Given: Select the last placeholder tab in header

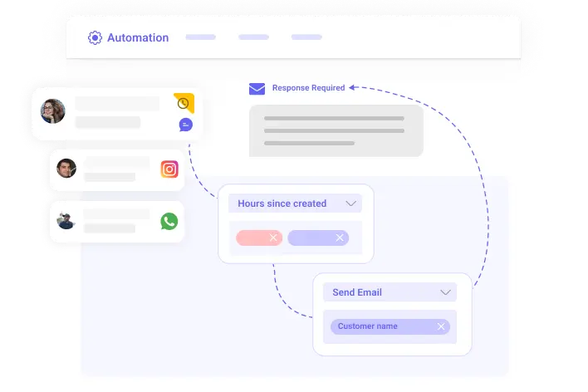Looking at the screenshot, I should pos(306,37).
